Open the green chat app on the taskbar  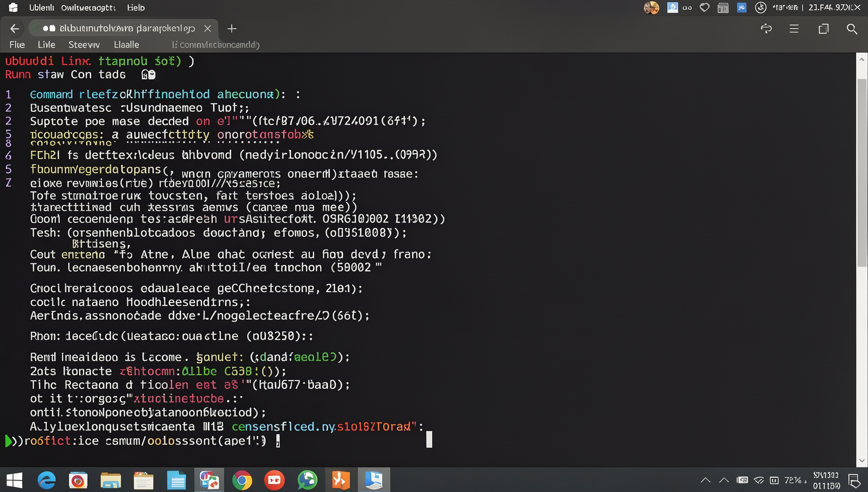307,481
